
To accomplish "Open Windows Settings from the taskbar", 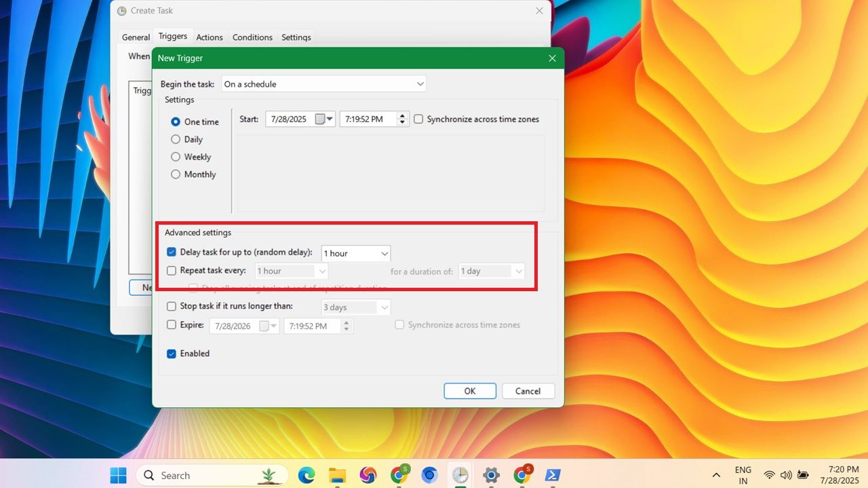I will [491, 475].
